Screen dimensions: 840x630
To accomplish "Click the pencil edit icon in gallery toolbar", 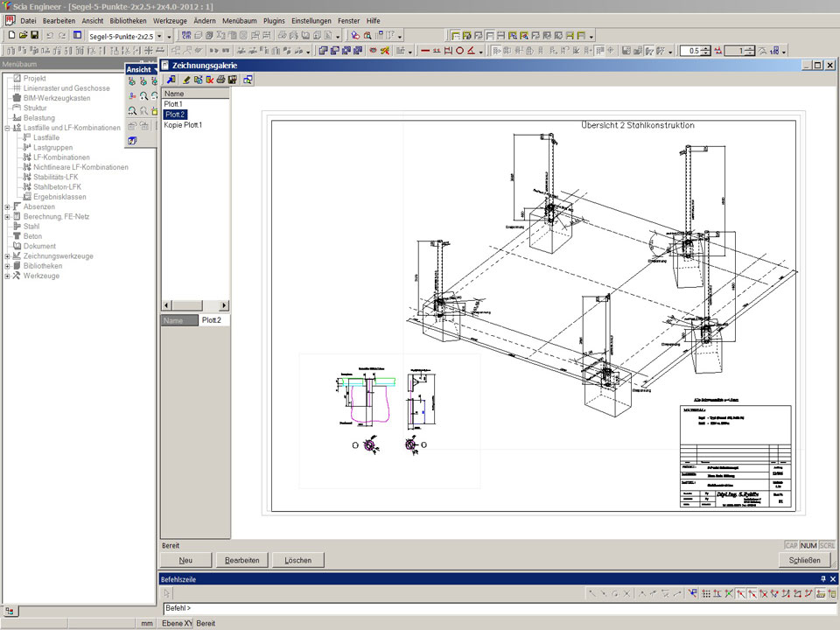I will 187,80.
